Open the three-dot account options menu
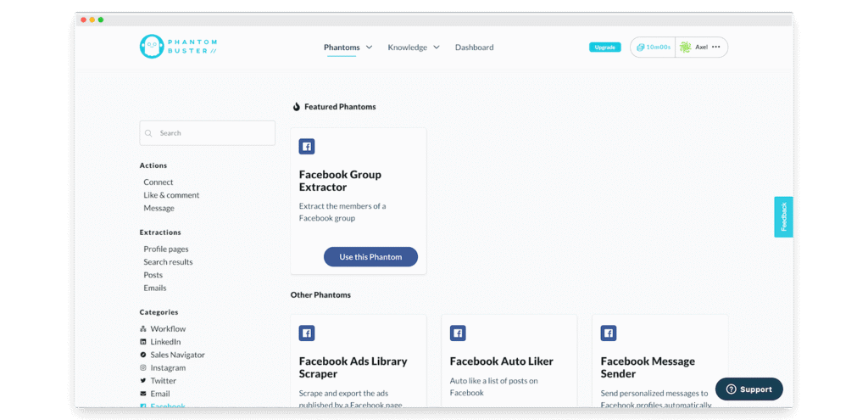 715,48
